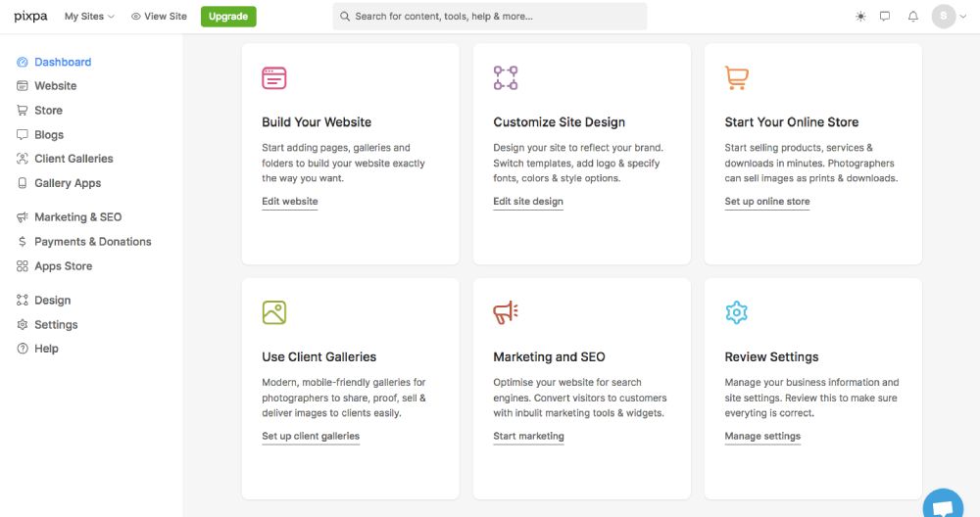Click the Customize Site Design heading
Viewport: 980px width, 517px height.
point(559,122)
